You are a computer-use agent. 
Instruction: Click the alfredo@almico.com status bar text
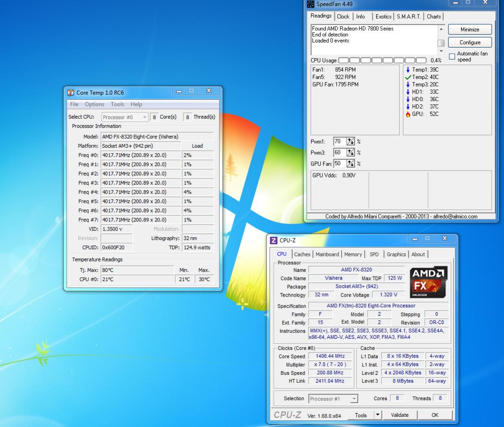[455, 217]
